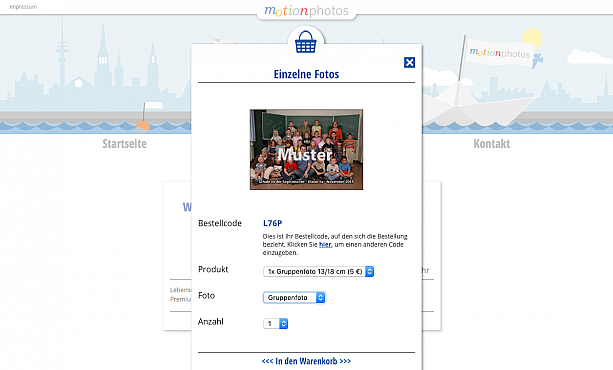Go to the Startseite menu item

pos(124,144)
